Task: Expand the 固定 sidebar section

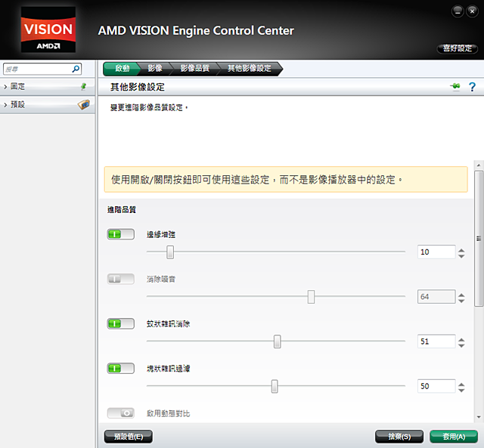Action: tap(48, 86)
